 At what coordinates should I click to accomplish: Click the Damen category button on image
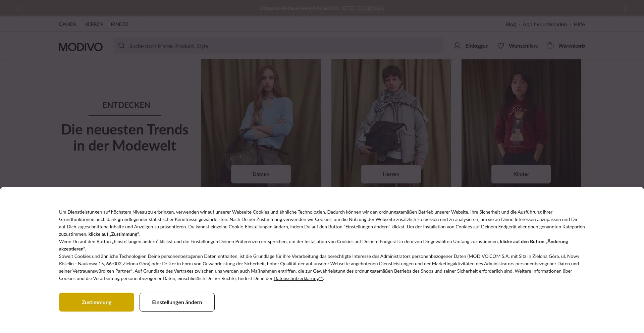261,174
